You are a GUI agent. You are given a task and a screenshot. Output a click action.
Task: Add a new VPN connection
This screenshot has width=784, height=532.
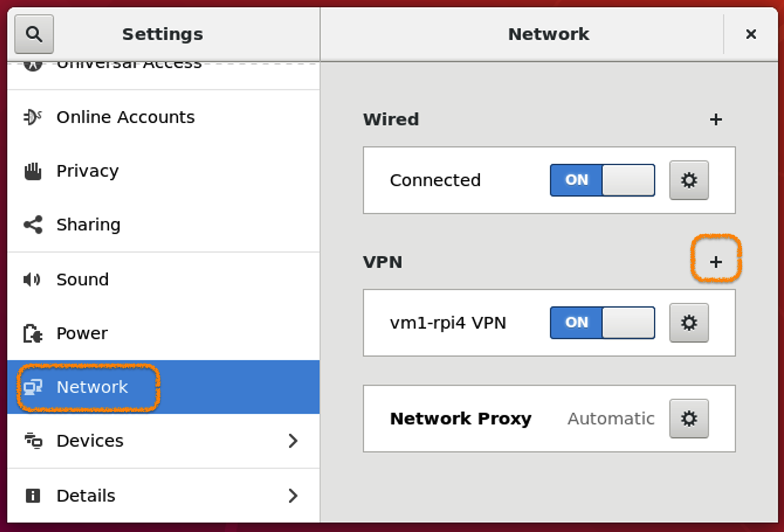[716, 262]
